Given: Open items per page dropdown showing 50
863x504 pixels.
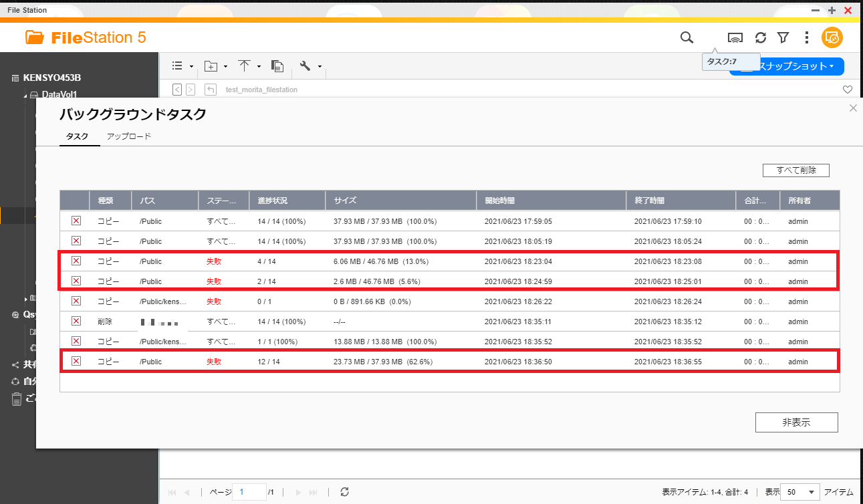Looking at the screenshot, I should click(x=799, y=492).
